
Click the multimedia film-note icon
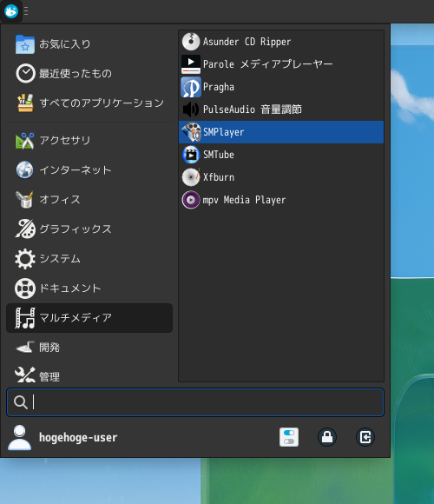[25, 318]
